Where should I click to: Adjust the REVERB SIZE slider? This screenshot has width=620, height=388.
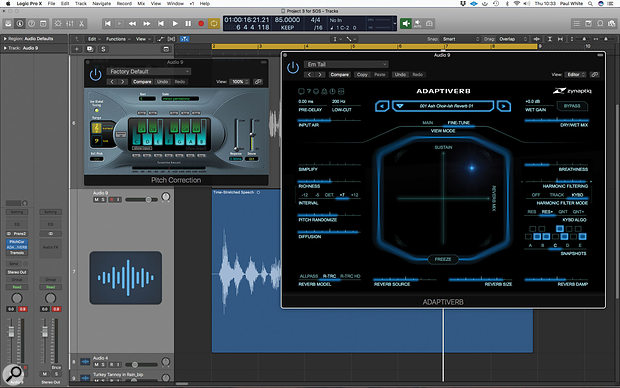pos(479,279)
